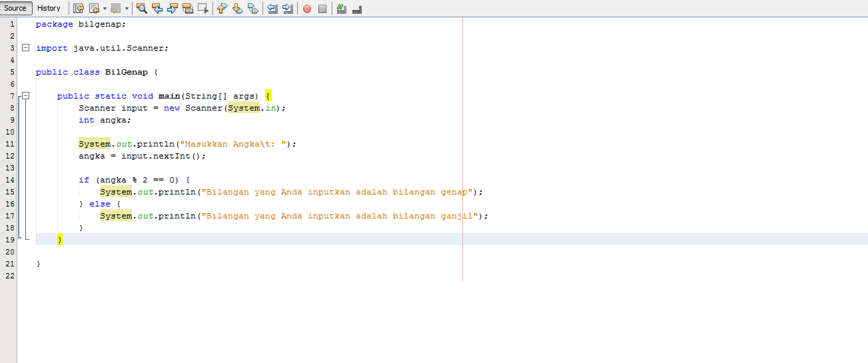The image size is (868, 363).
Task: Click 'Scanner input = new' declaration text
Action: (129, 108)
